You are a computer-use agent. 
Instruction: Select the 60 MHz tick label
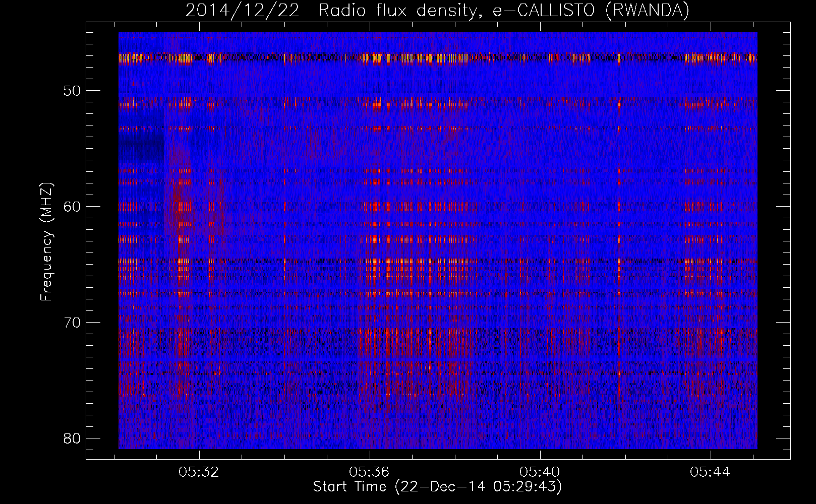pos(72,207)
